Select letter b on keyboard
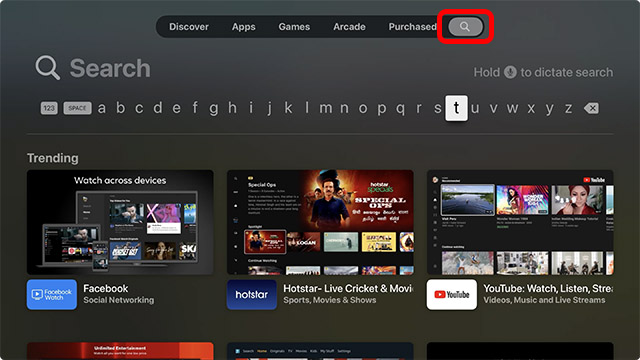 click(120, 108)
